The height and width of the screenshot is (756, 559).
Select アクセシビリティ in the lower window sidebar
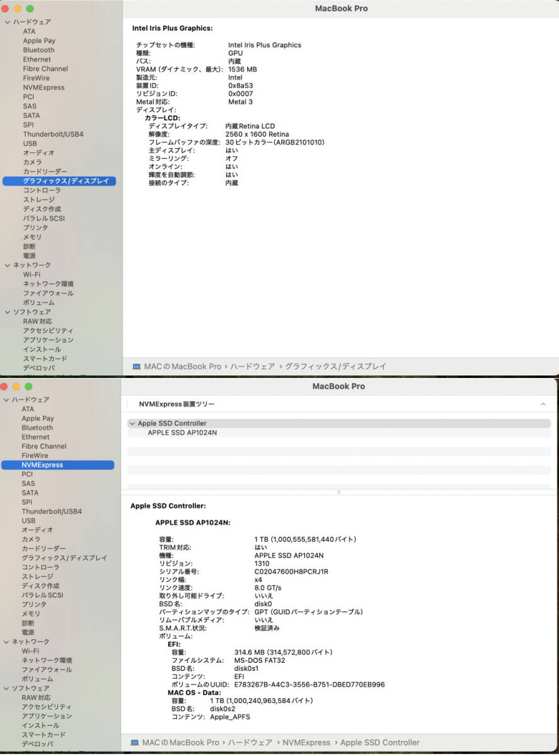[x=47, y=707]
